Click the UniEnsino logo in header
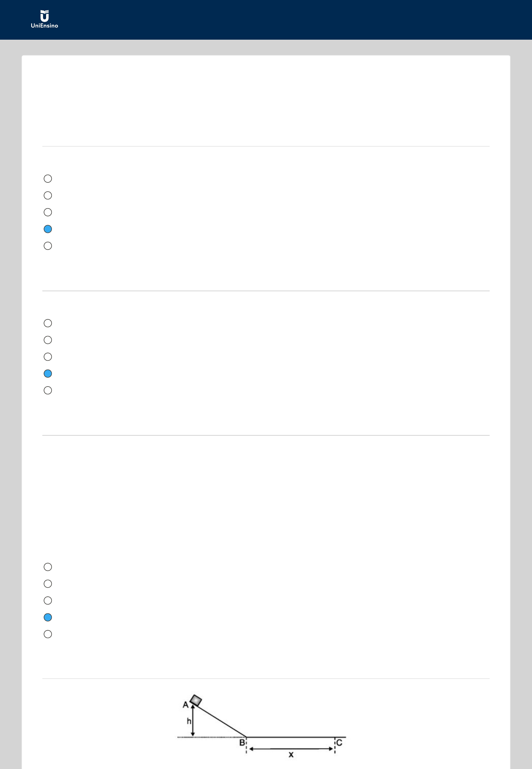532x769 pixels. pos(44,19)
